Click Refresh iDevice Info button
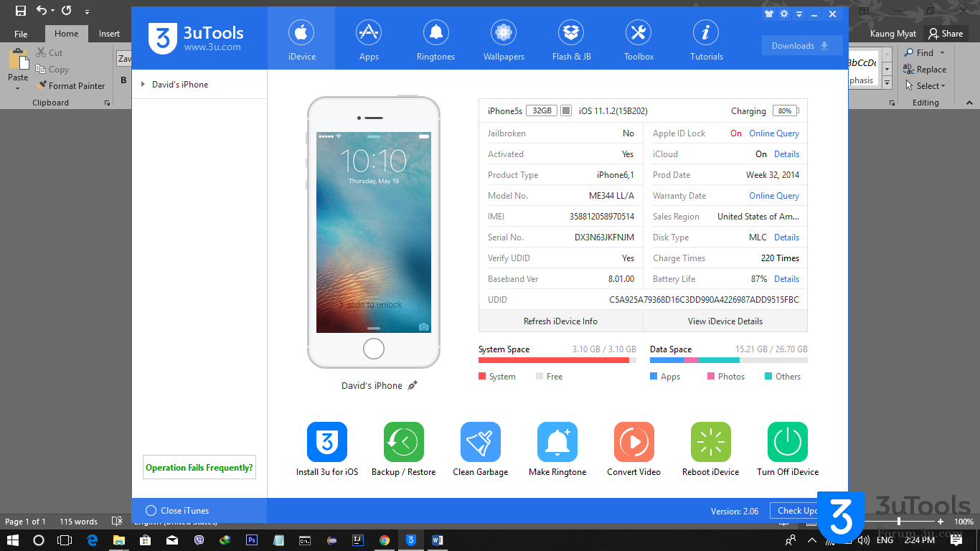 tap(560, 321)
